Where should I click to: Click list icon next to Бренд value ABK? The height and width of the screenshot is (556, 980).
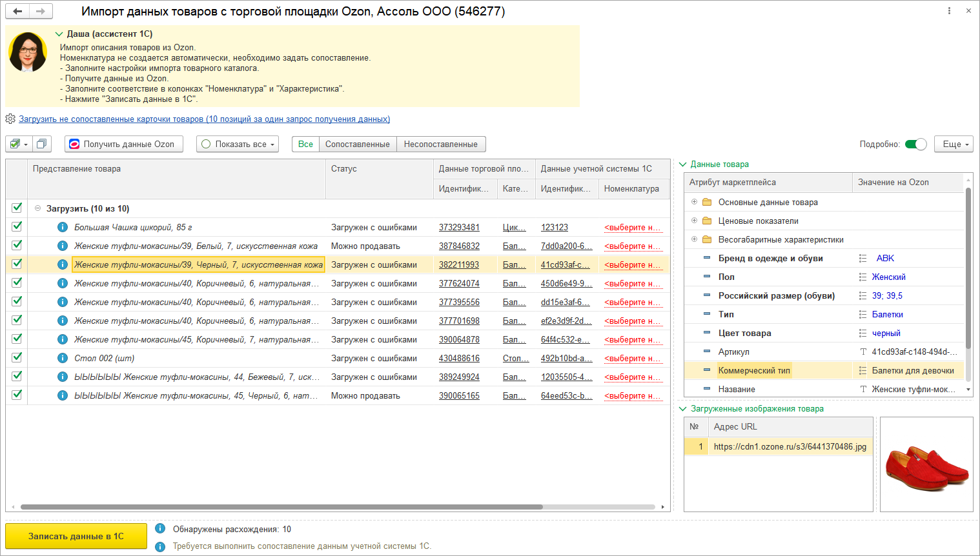(863, 258)
